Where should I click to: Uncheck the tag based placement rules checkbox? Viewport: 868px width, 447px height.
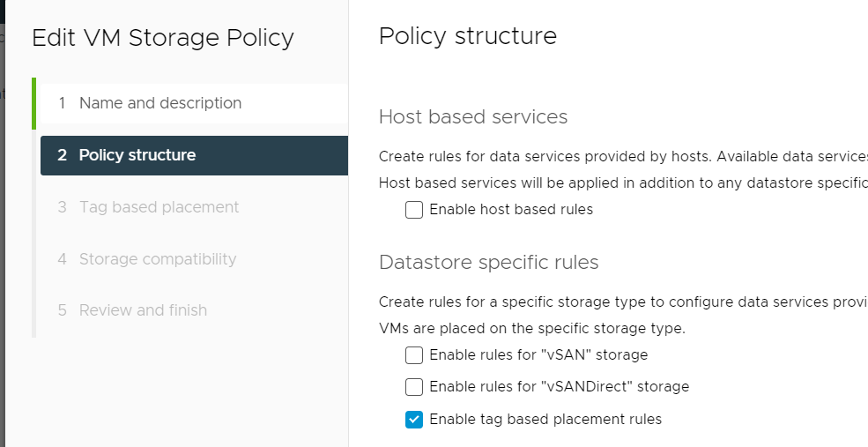[x=414, y=420]
